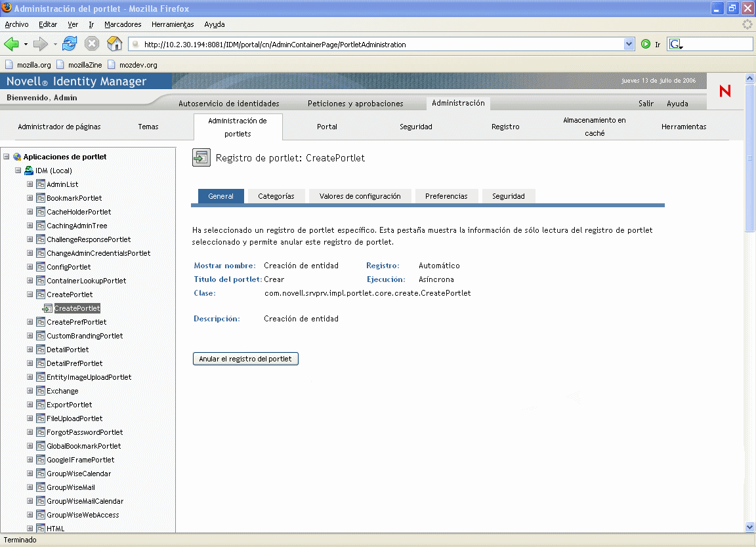Expand the CreatePrefPortlet node

[30, 322]
